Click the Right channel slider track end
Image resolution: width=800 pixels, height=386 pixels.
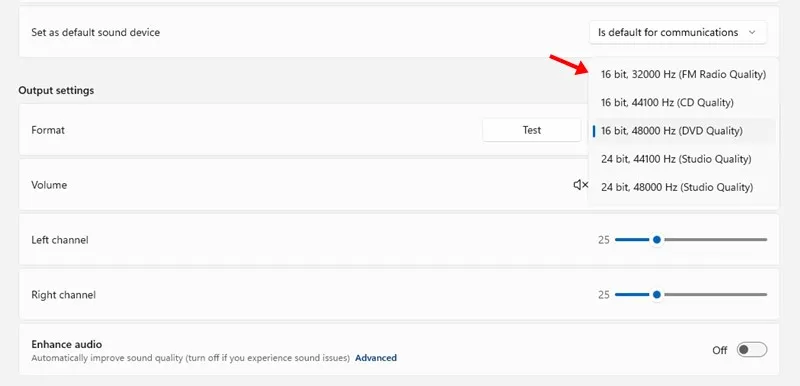pos(764,295)
